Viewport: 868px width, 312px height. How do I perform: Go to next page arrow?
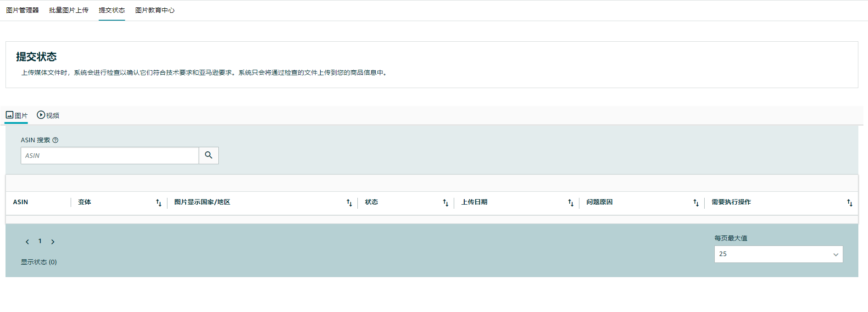tap(53, 242)
